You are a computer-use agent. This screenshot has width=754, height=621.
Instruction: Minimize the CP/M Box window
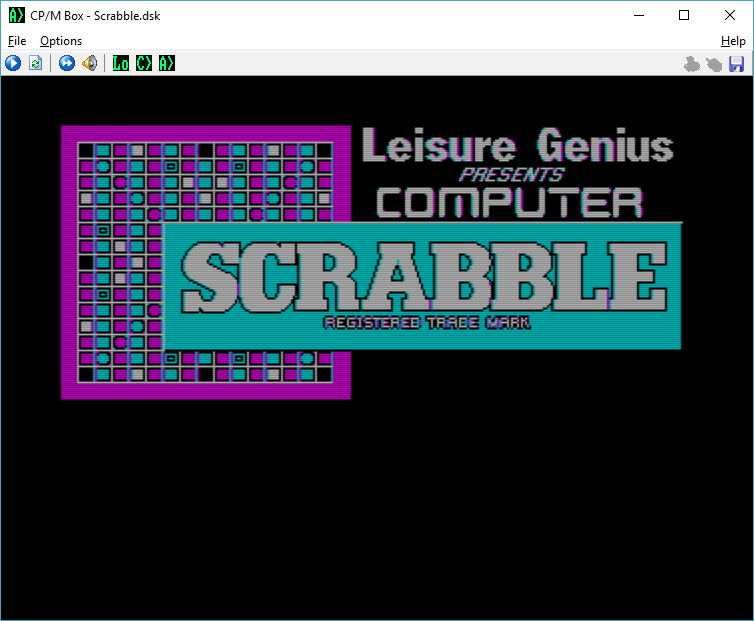click(639, 15)
